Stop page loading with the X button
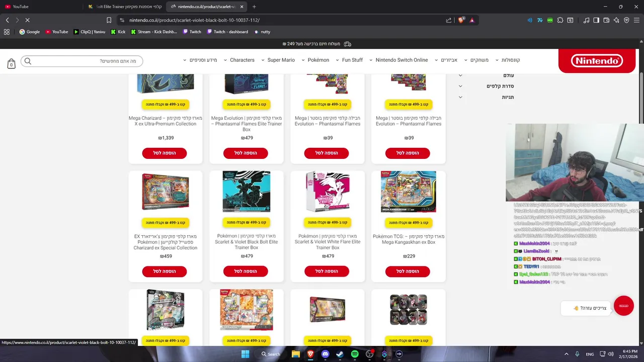The image size is (644, 362). pyautogui.click(x=27, y=20)
